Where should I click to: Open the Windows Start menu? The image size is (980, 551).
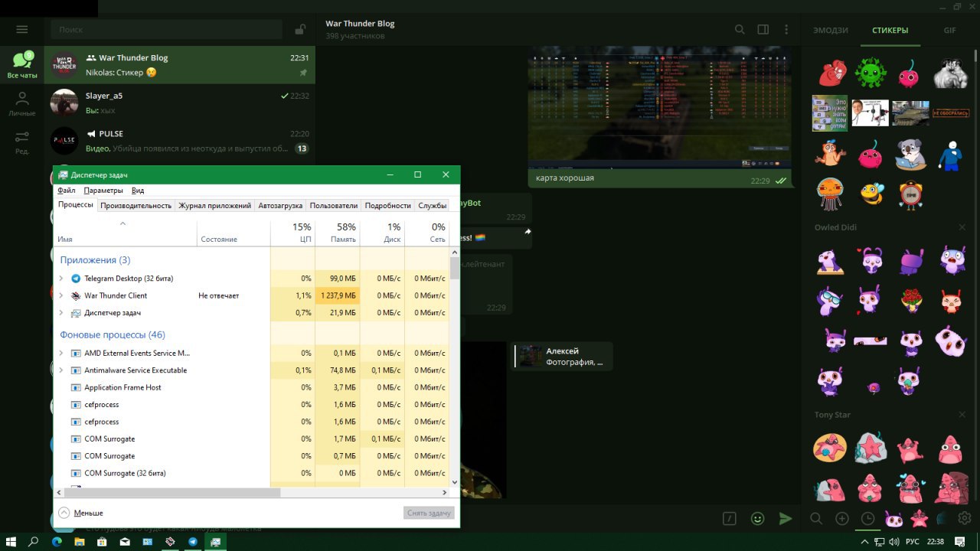[x=11, y=541]
